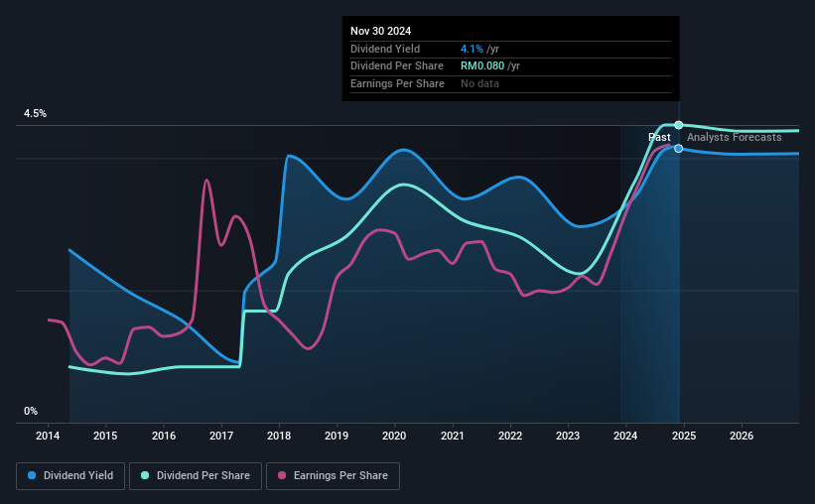Click the tooltip 'Dividend Per Share' row label
The width and height of the screenshot is (815, 504).
tap(397, 66)
